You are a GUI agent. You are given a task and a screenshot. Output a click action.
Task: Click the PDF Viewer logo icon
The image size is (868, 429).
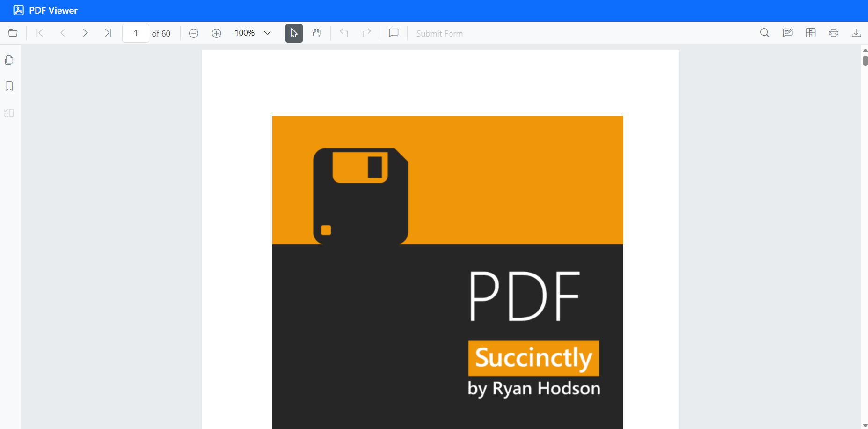tap(19, 10)
